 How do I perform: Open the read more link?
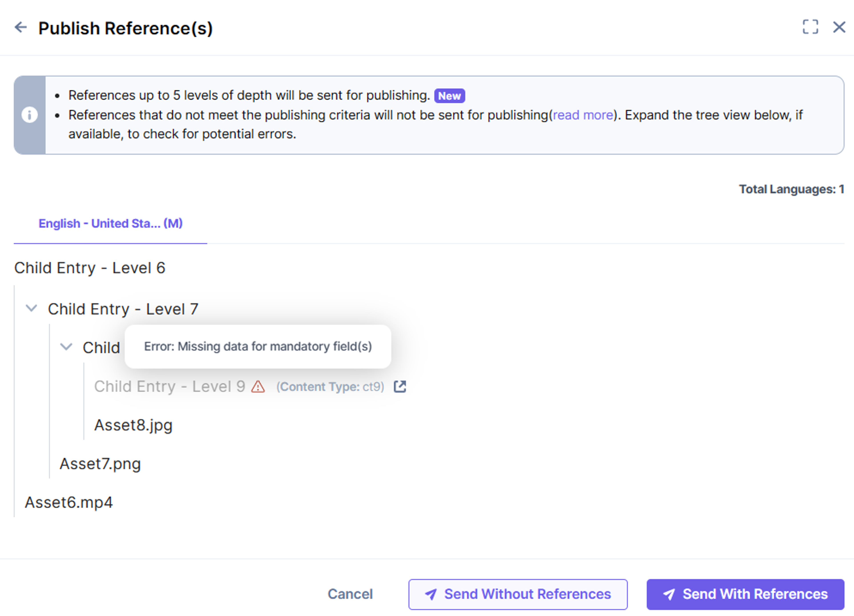(583, 115)
